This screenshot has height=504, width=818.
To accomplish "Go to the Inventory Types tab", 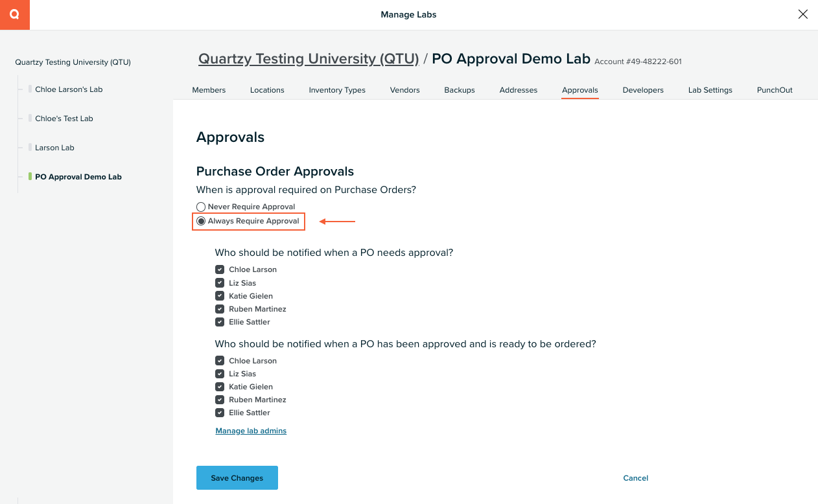I will (x=337, y=90).
